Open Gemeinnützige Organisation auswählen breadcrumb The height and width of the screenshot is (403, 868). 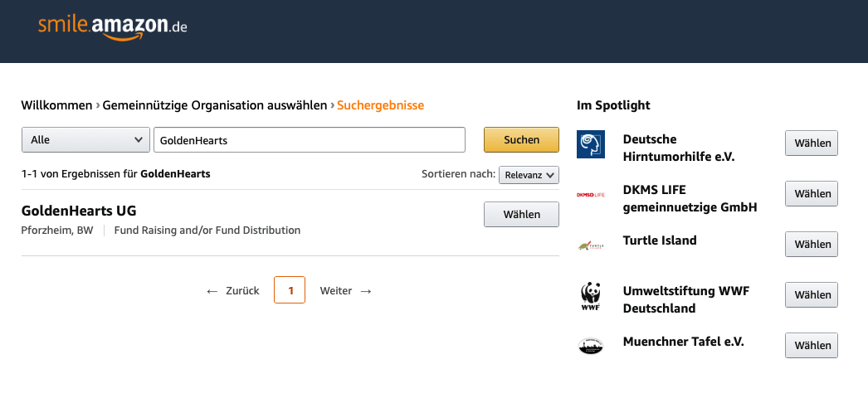(x=215, y=105)
